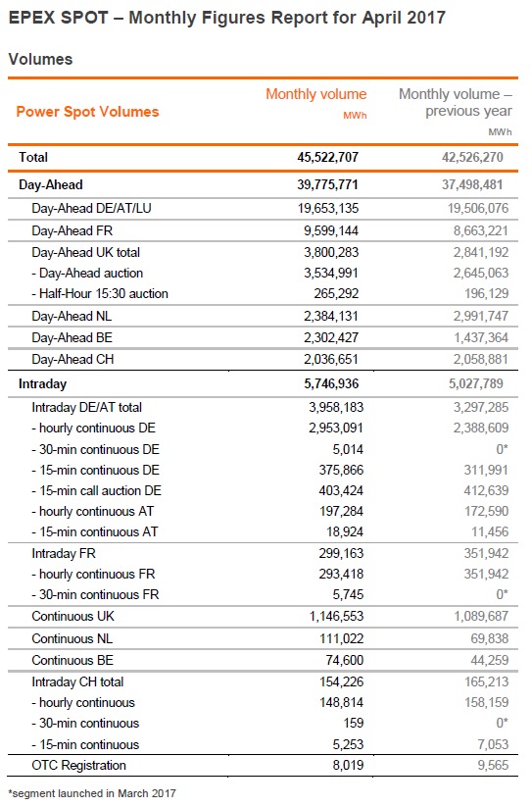Select the Intraday CH total row label
Screen dimensions: 532x807
(x=77, y=682)
